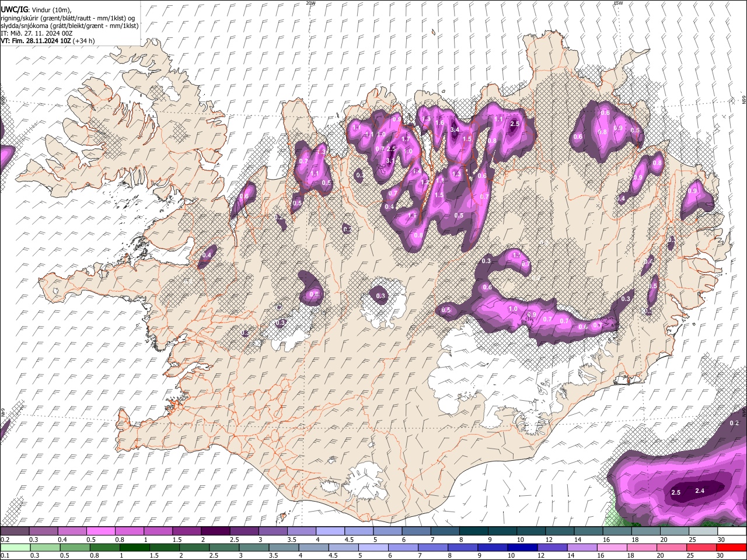Screen dimensions: 747x560
Task: Click the 'slydda/snjókoma' legend description line
Action: coord(69,26)
